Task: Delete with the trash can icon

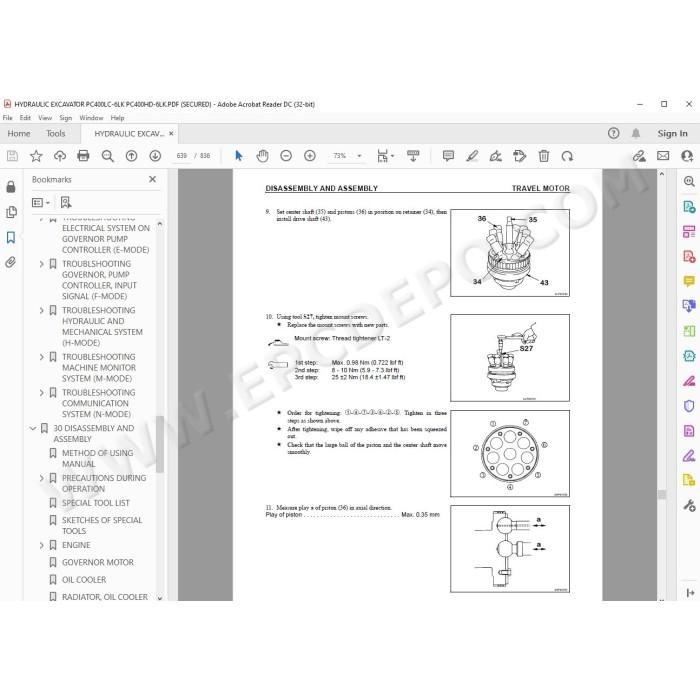Action: tap(544, 156)
